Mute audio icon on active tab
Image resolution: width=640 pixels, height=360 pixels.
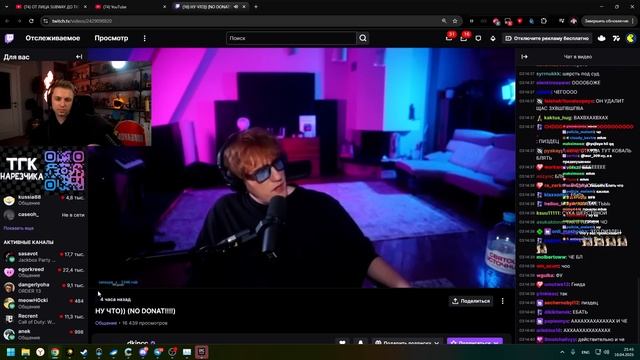[x=236, y=7]
